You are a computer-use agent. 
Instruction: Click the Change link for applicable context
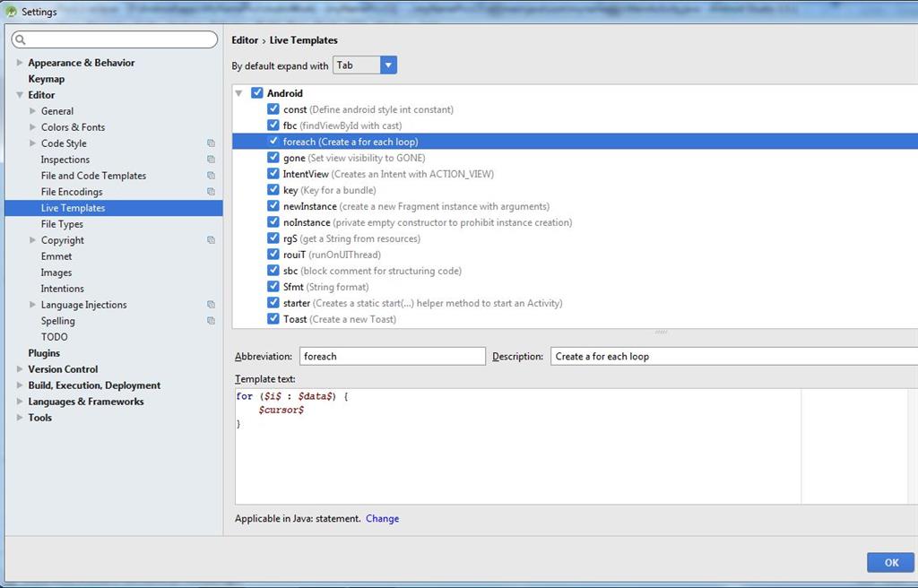click(382, 518)
